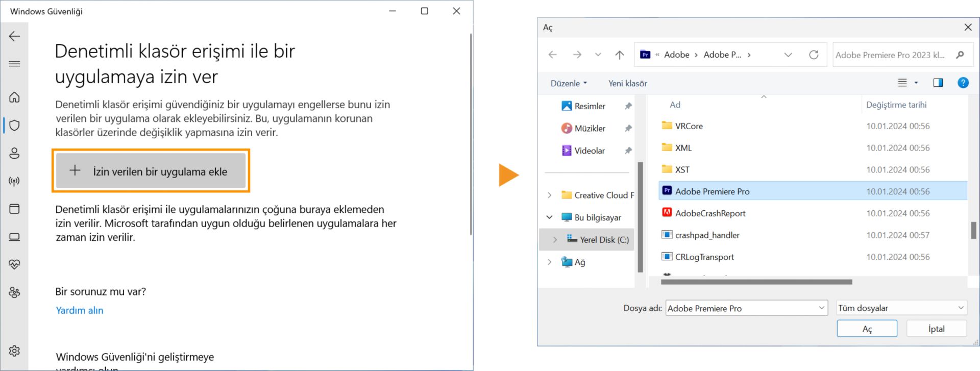The width and height of the screenshot is (980, 371).
Task: Open the view options dropdown arrow
Action: (916, 83)
